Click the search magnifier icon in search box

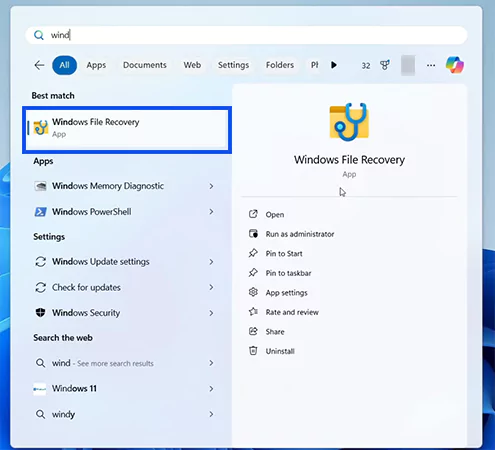pos(39,35)
